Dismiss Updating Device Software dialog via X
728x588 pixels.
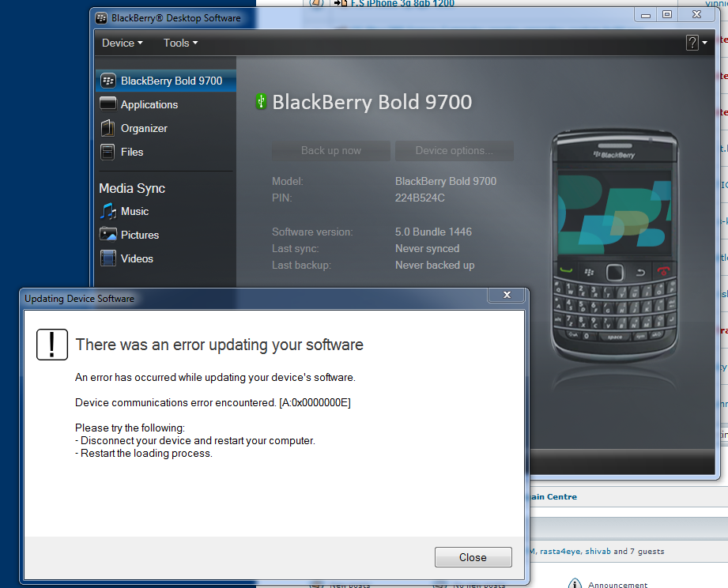point(507,295)
